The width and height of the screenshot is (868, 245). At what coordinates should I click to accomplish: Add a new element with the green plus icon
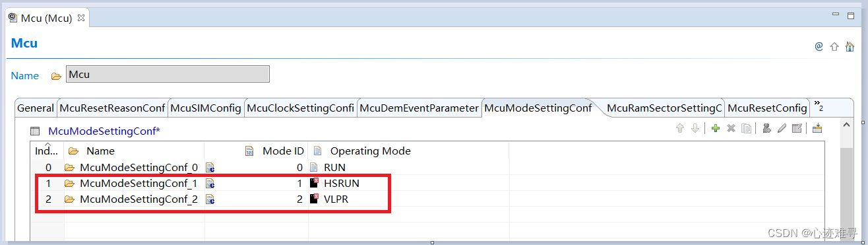pos(716,129)
